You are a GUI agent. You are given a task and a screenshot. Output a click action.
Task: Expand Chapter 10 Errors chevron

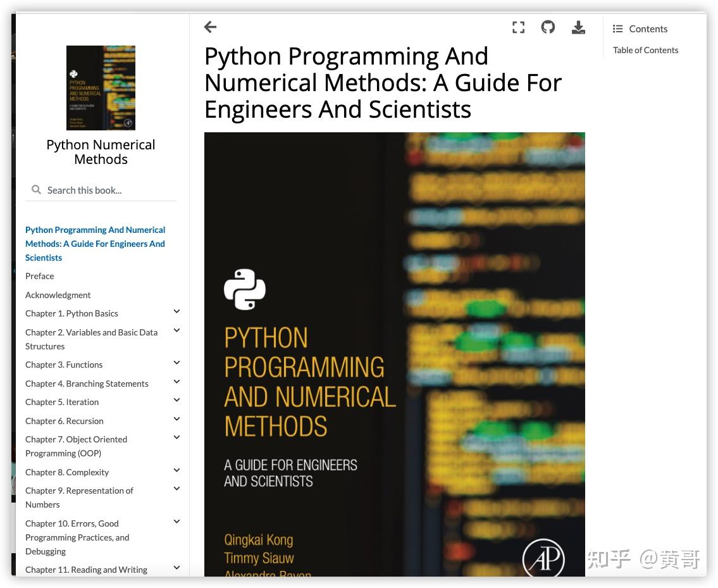[176, 522]
